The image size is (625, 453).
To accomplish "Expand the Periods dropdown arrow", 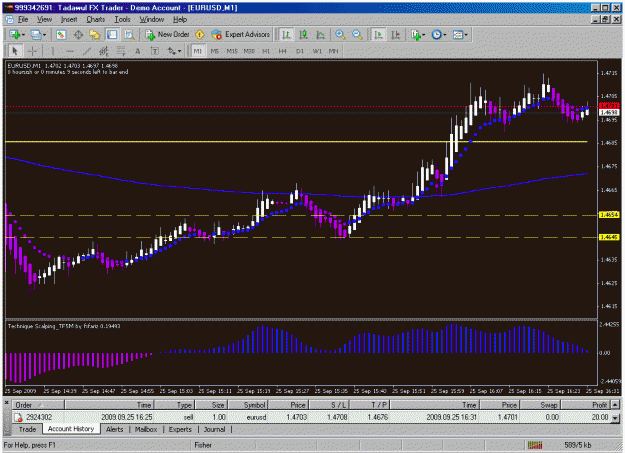I will pos(445,35).
